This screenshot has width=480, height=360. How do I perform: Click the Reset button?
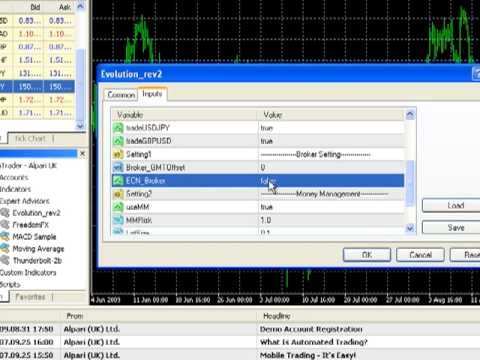[x=465, y=255]
